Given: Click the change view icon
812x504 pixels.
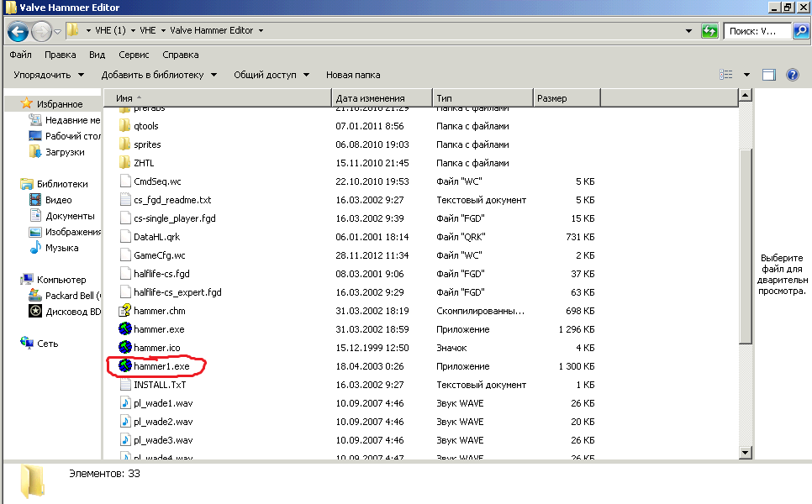Looking at the screenshot, I should click(726, 75).
